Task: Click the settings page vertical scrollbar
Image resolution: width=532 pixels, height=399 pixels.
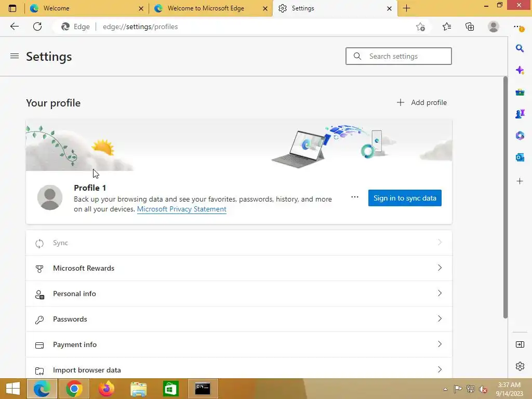Action: pyautogui.click(x=505, y=197)
